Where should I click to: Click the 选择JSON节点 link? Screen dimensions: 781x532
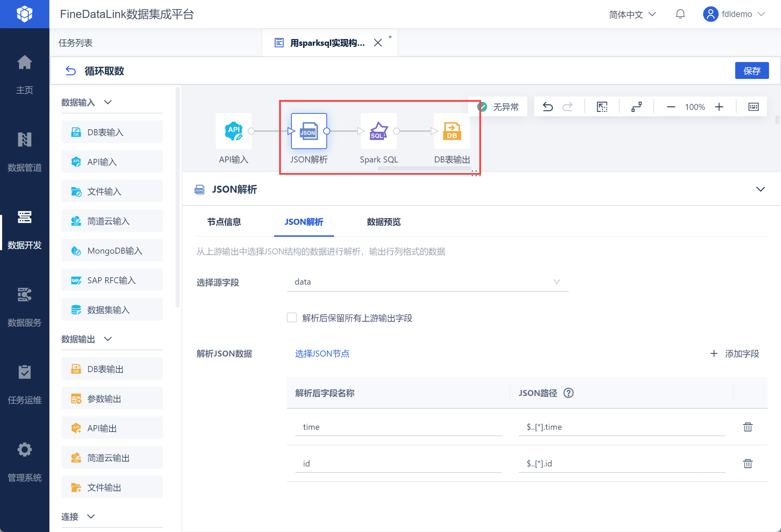tap(322, 353)
